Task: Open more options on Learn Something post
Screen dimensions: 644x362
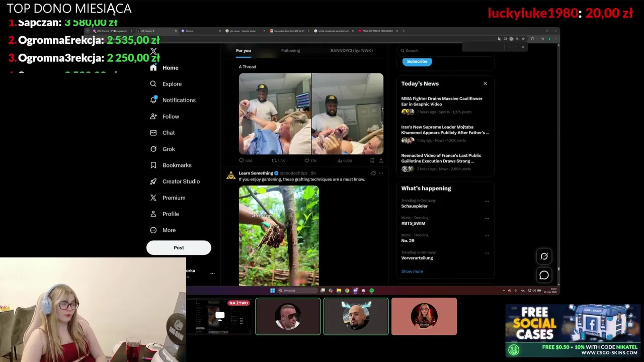Action: coord(381,173)
